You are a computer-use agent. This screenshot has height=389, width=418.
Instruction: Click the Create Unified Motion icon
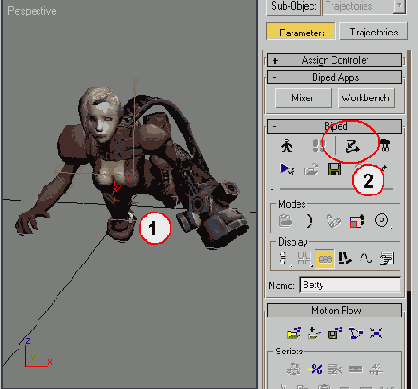pyautogui.click(x=355, y=369)
